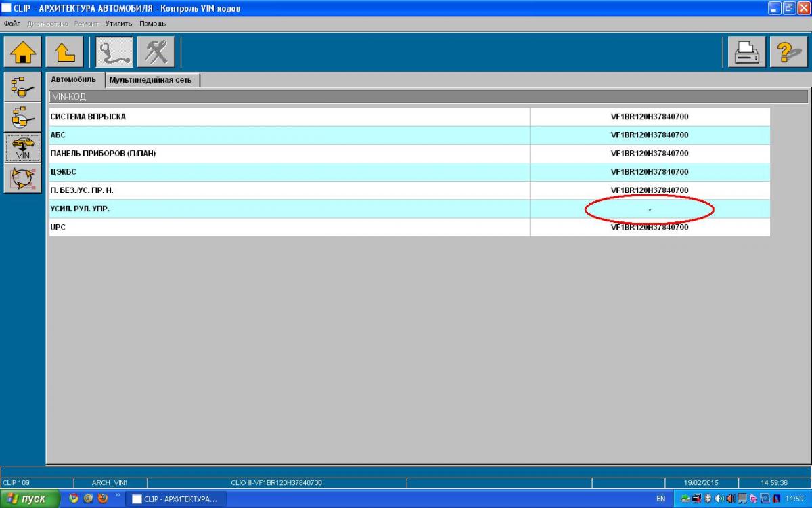This screenshot has height=508, width=812.
Task: Switch to the Автомобиль tab
Action: coord(74,79)
